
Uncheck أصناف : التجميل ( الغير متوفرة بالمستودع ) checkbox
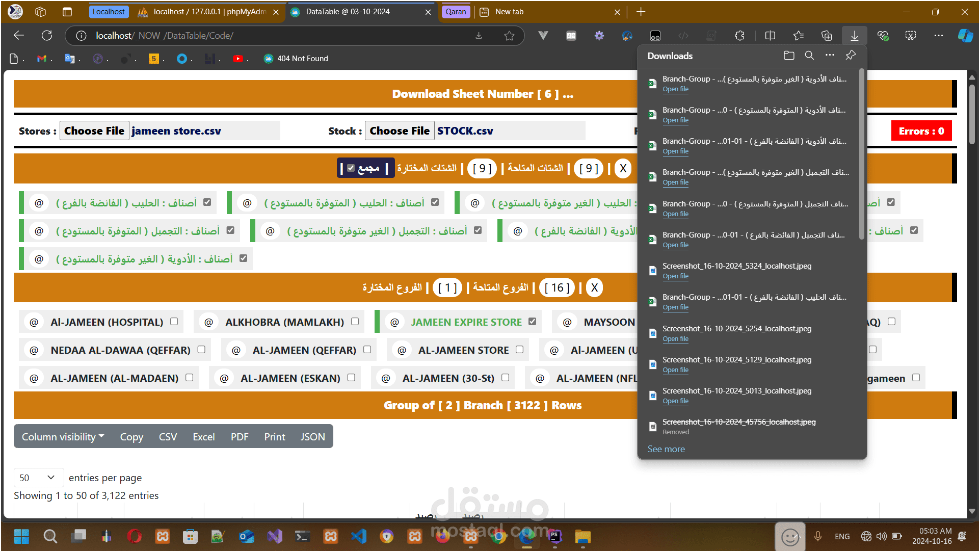click(478, 230)
